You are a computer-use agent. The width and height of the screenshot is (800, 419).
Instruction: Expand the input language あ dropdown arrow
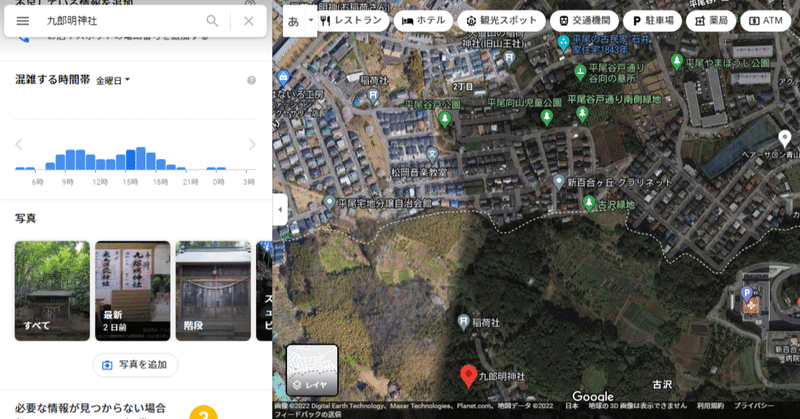tap(311, 21)
